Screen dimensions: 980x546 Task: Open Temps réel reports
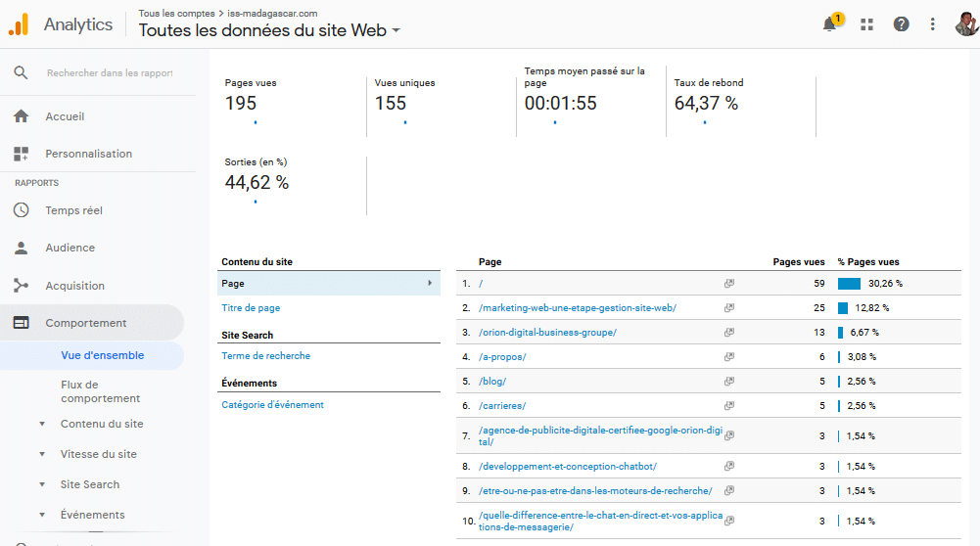(x=73, y=210)
